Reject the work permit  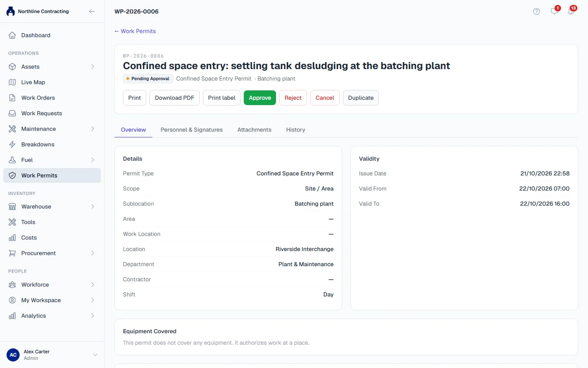pos(293,98)
